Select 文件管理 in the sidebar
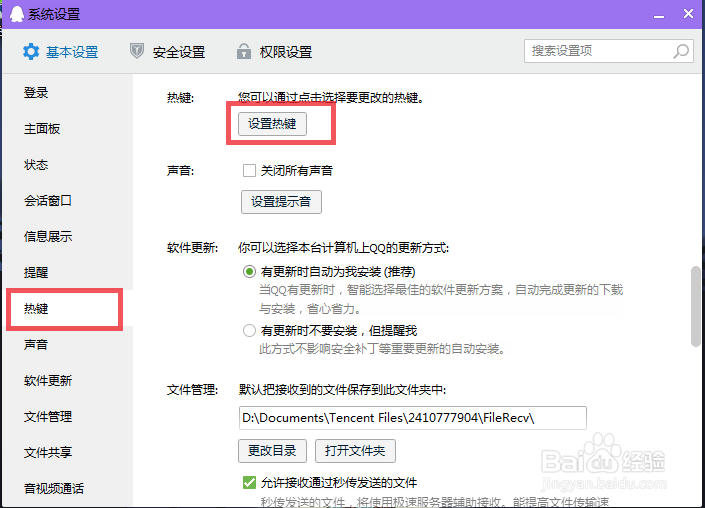The width and height of the screenshot is (705, 508). point(48,416)
